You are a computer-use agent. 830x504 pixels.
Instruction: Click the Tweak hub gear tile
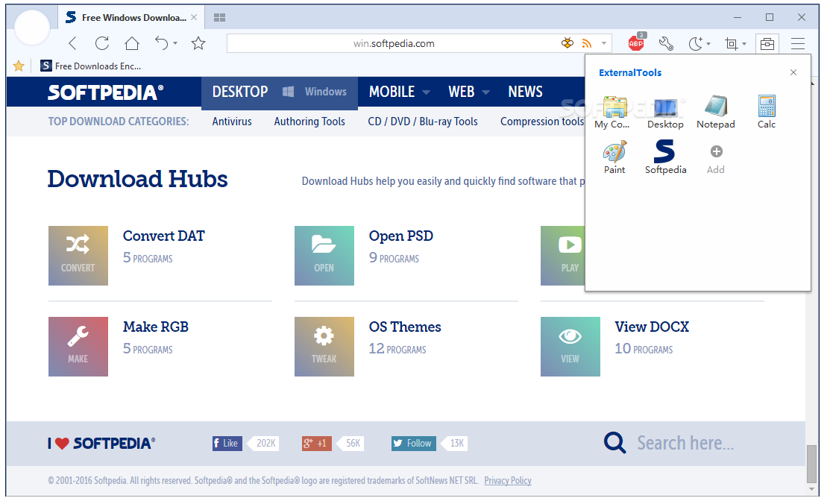324,347
